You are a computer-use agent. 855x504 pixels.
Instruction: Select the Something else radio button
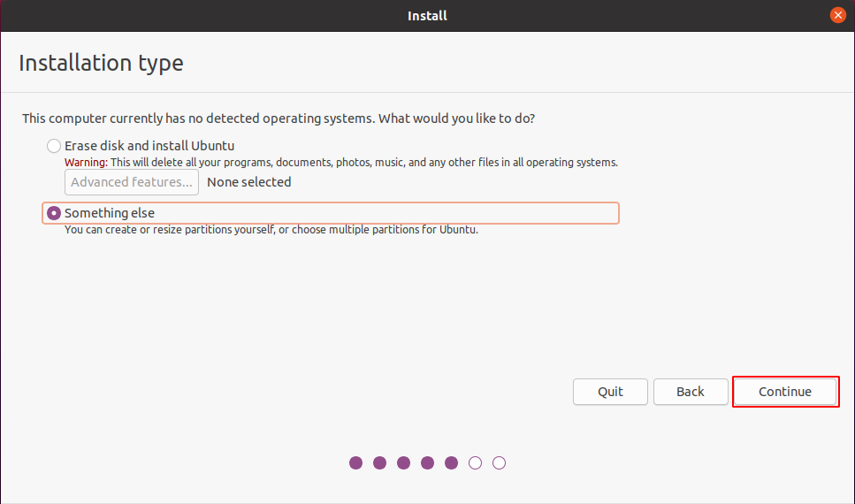pyautogui.click(x=55, y=213)
